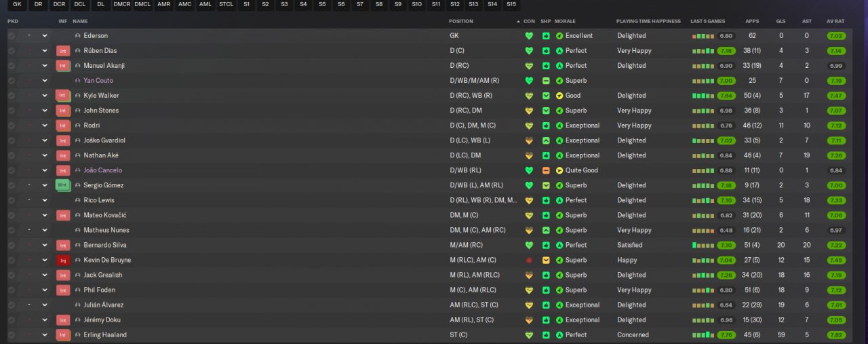Open position dropdown for Jack Grealish
Screen dimensions: 868x344
(45, 275)
